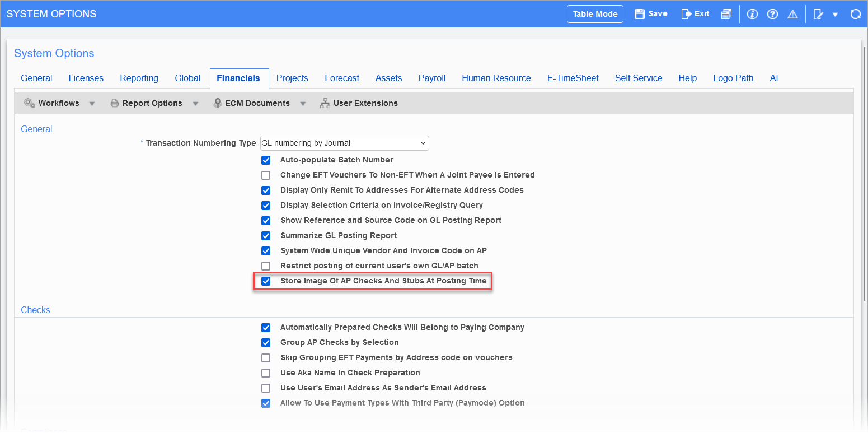The height and width of the screenshot is (433, 868).
Task: Uncheck Summarize GL Posting Report
Action: [266, 236]
